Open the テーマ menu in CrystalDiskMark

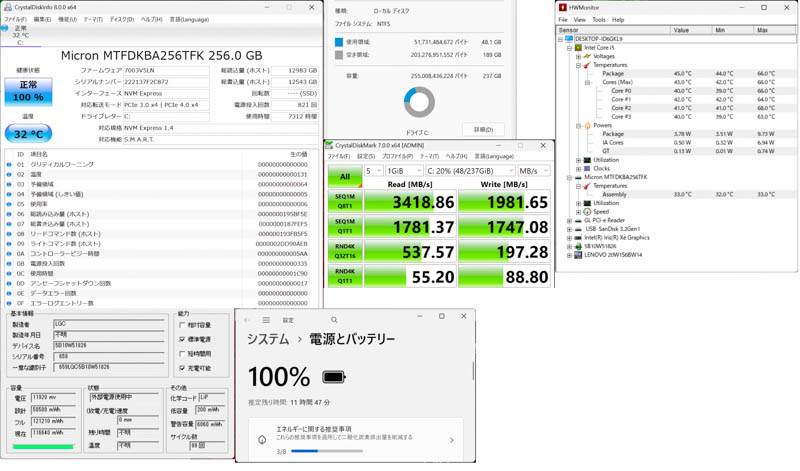429,157
